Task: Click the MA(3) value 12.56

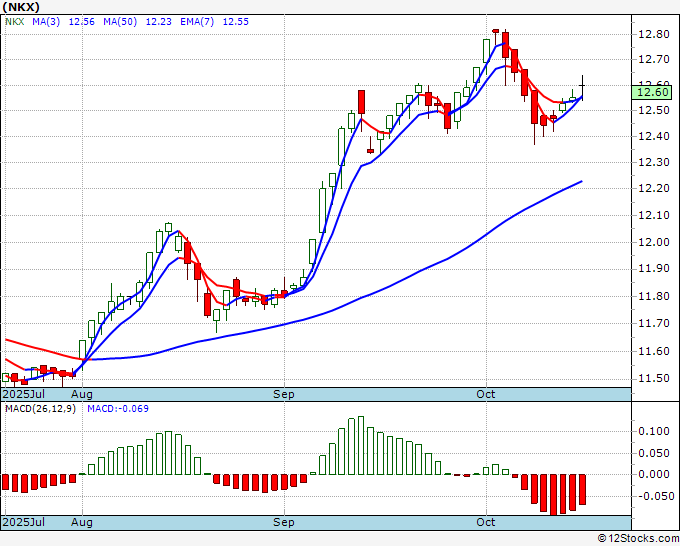Action: click(x=82, y=22)
